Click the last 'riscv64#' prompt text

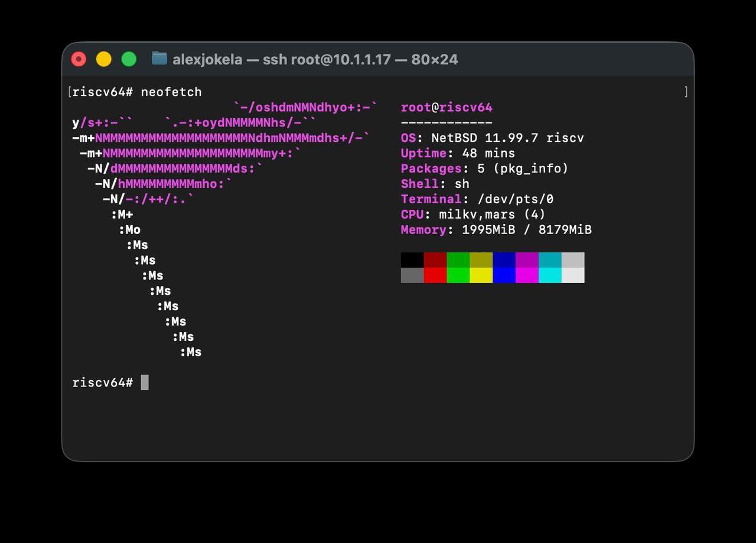click(x=103, y=382)
